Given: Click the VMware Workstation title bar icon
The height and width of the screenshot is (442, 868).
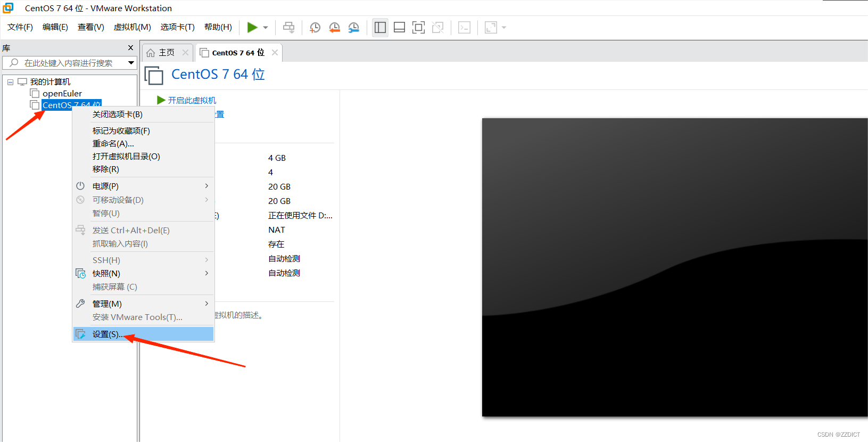Looking at the screenshot, I should point(8,8).
